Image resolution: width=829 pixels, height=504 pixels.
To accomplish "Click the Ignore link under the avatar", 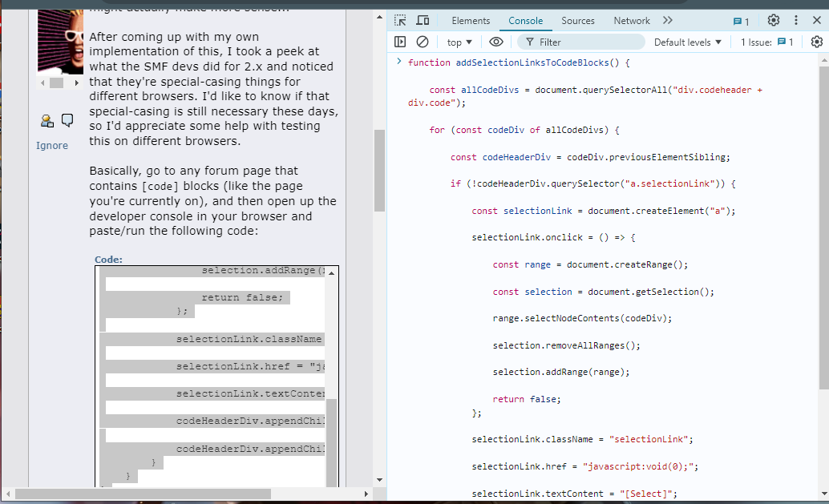I will tap(52, 145).
